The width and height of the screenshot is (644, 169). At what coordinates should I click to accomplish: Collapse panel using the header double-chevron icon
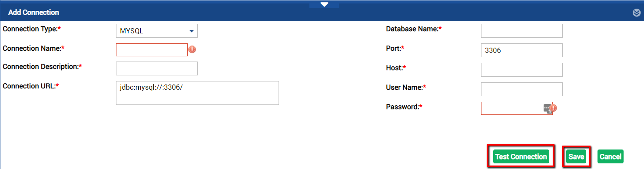[x=637, y=13]
